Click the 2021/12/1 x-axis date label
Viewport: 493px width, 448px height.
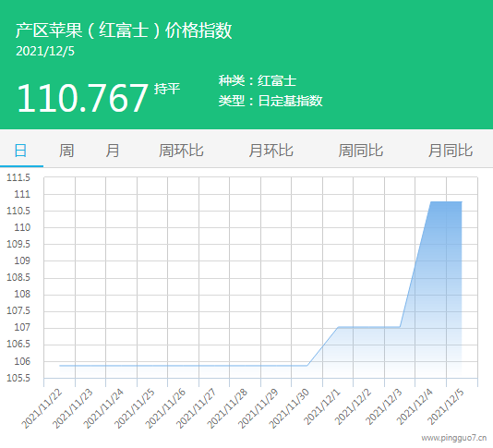coord(322,407)
